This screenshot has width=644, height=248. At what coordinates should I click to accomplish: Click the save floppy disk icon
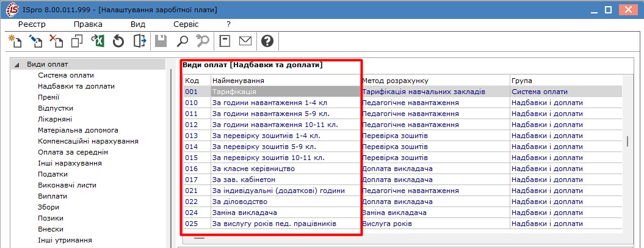tap(161, 41)
